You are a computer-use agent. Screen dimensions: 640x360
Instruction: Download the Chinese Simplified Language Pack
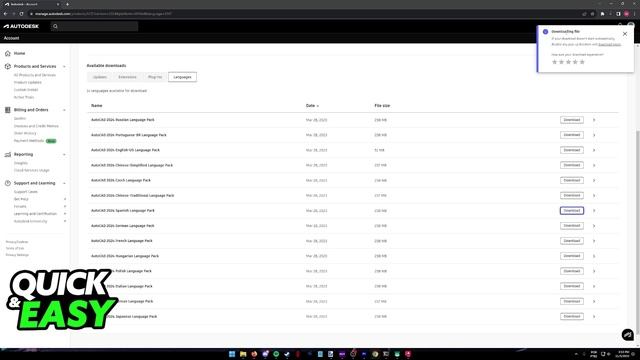pos(571,165)
